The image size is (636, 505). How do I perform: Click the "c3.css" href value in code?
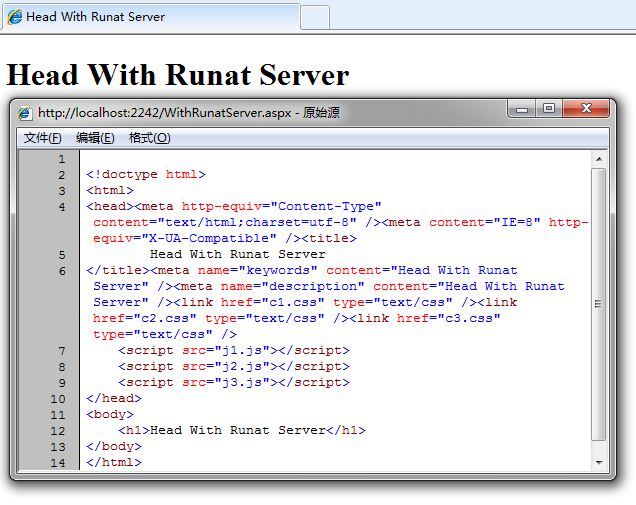(x=470, y=319)
